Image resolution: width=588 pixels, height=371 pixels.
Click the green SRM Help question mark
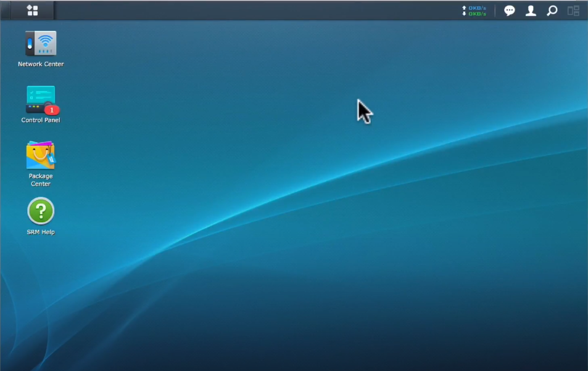(x=41, y=211)
